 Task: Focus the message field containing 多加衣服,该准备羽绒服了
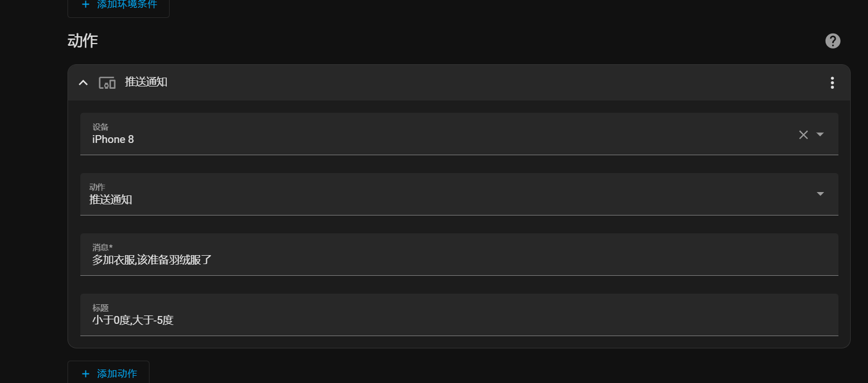click(x=459, y=255)
